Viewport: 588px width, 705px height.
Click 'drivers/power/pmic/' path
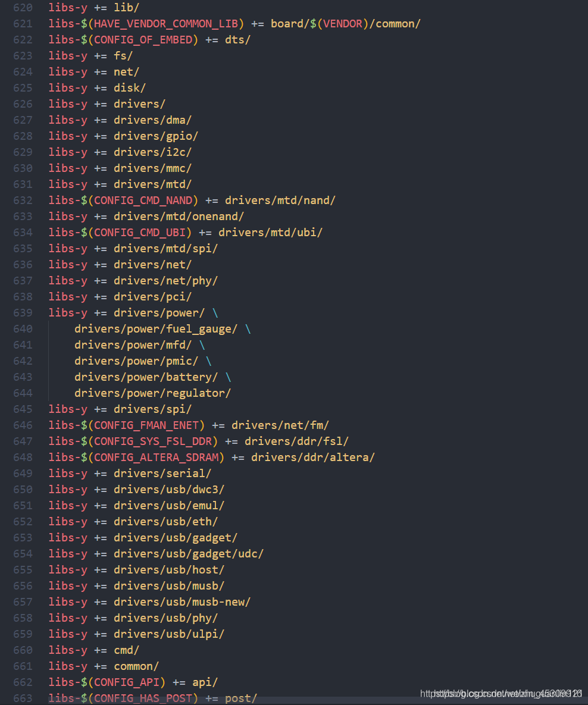pos(136,361)
